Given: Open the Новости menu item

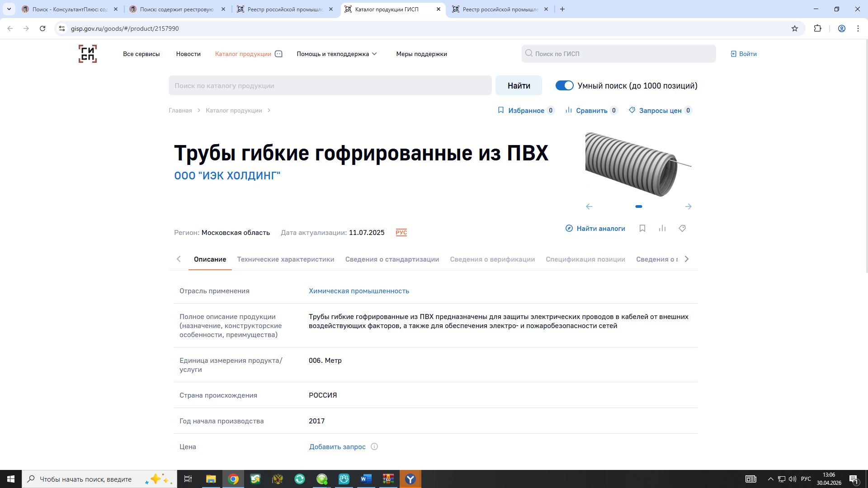Looking at the screenshot, I should [189, 54].
